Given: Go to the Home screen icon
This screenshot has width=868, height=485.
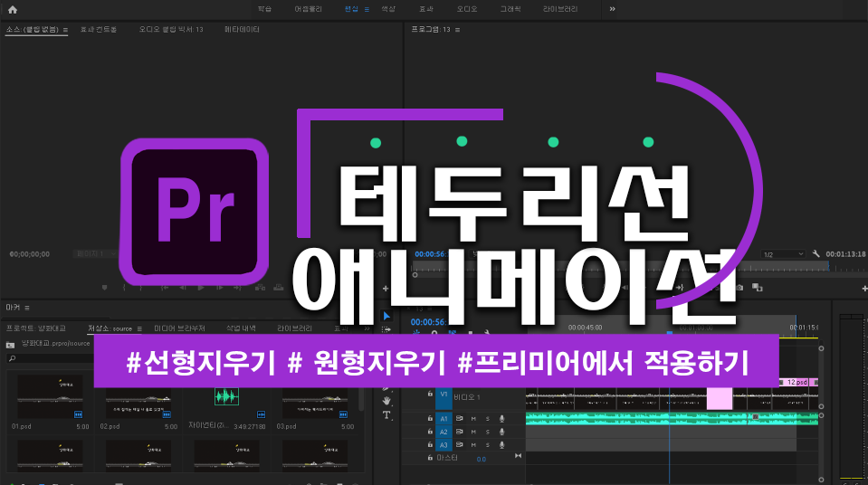Looking at the screenshot, I should coord(13,9).
